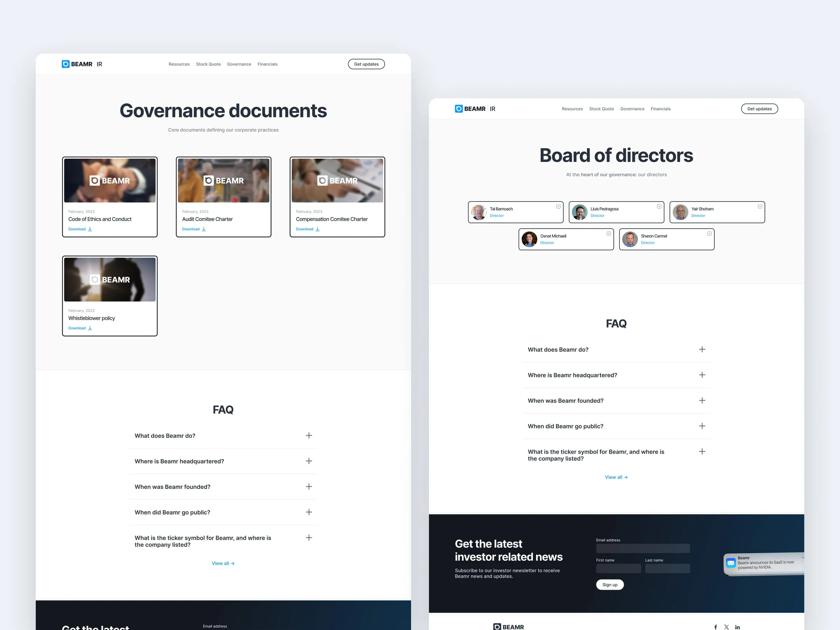Click the expand icon on Yair Shoham card
Screen dimensions: 840x630
pos(760,206)
